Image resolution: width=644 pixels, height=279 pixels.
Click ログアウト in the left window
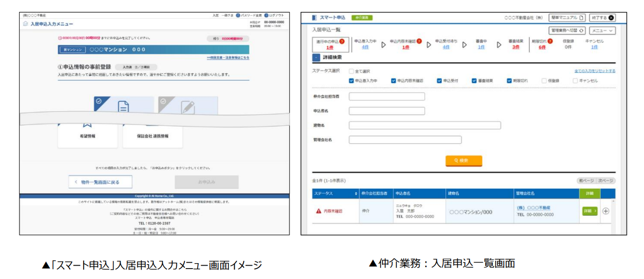(x=274, y=15)
